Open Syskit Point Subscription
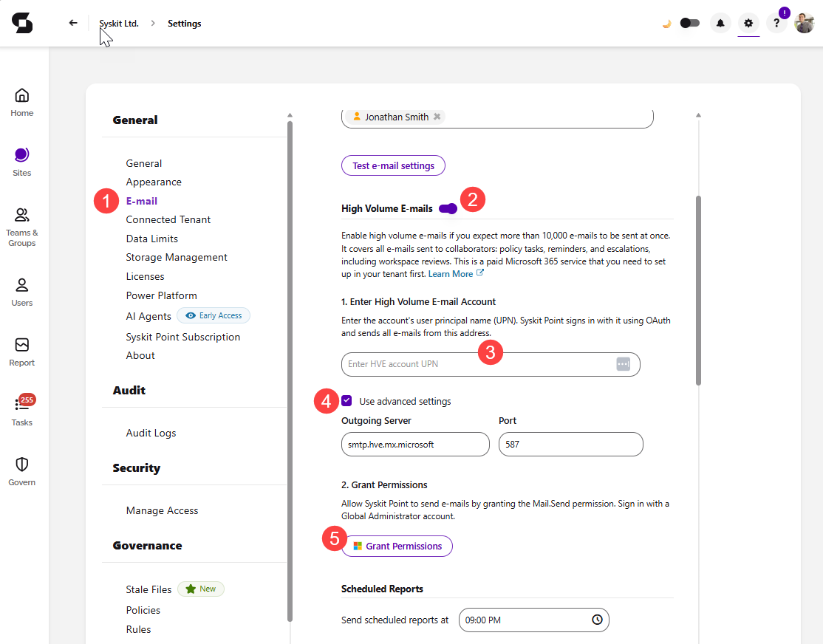This screenshot has height=644, width=823. (x=182, y=337)
